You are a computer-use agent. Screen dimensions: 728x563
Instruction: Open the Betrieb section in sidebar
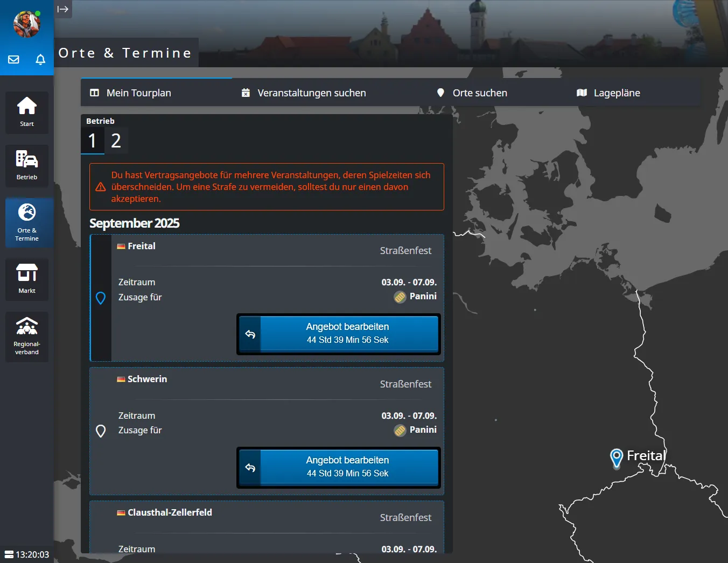(x=27, y=165)
